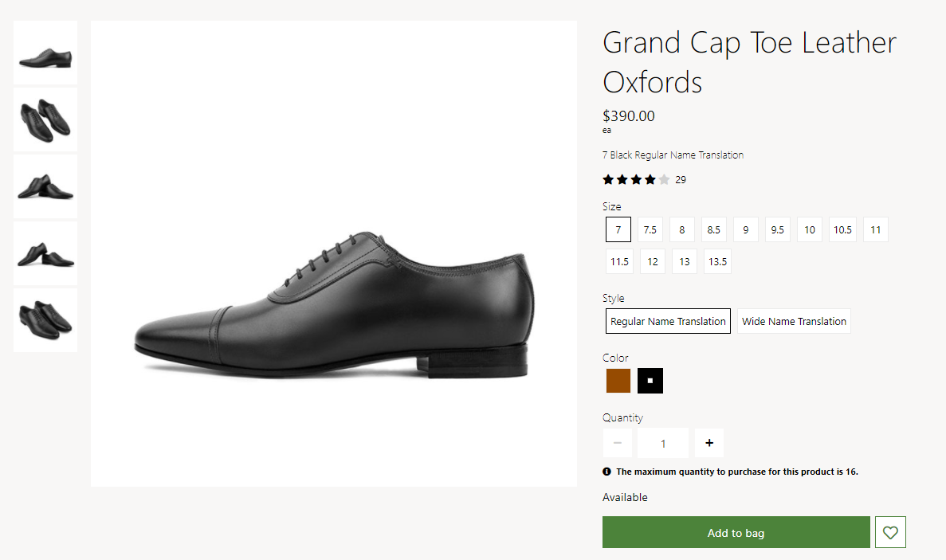This screenshot has height=560, width=946.
Task: Click the info icon beside the quantity notice
Action: coord(606,472)
